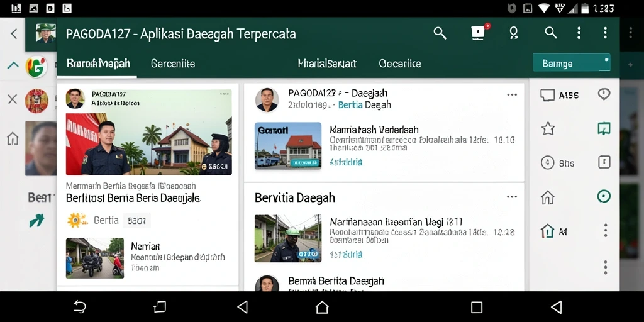This screenshot has height=322, width=644.
Task: Click the alert pin icon in the right panel
Action: (604, 94)
